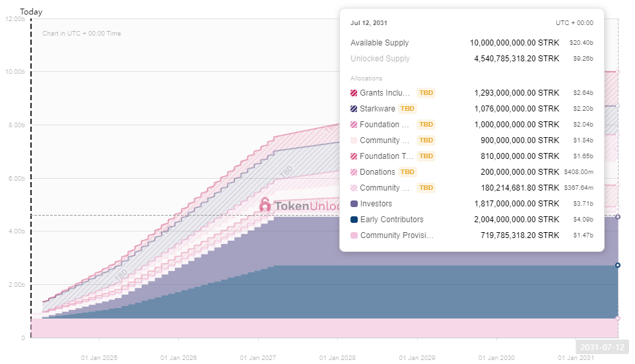Click the 01 Jan 2027 axis label

(x=257, y=357)
